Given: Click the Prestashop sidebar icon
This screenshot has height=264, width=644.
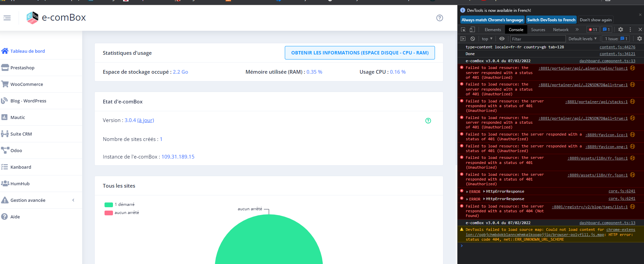Looking at the screenshot, I should click(5, 68).
